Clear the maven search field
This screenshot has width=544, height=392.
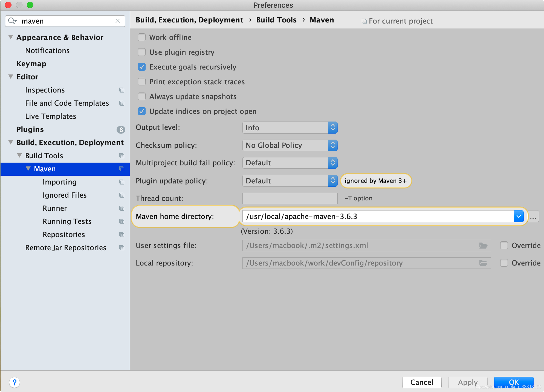pos(118,21)
